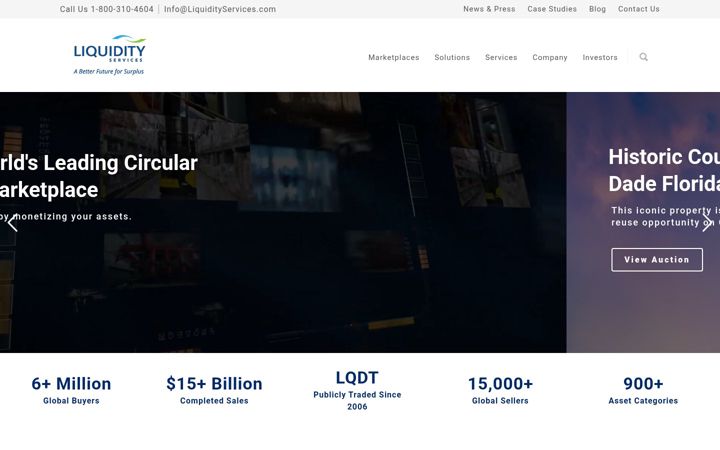Select LQDT Publicly Traded Since 2006 text
This screenshot has height=450, width=720.
click(x=357, y=390)
